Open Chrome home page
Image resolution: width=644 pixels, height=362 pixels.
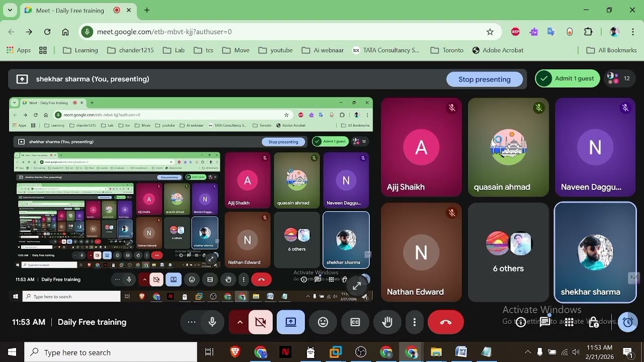65,32
